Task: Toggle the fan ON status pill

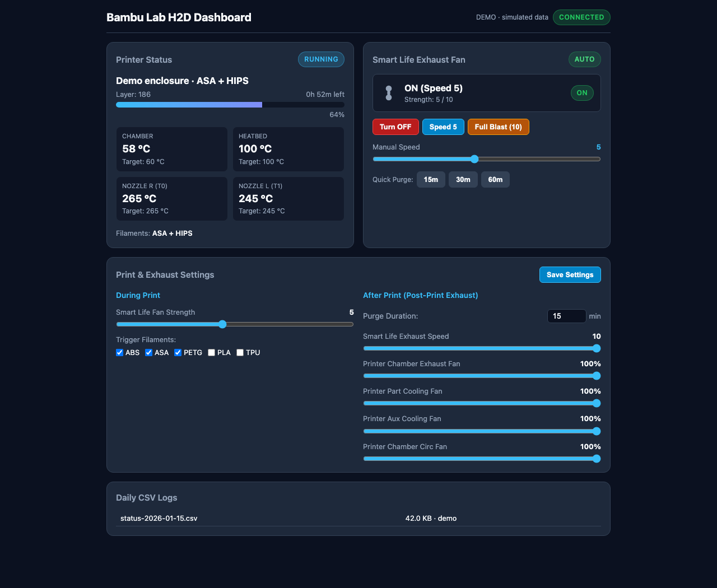Action: click(582, 93)
